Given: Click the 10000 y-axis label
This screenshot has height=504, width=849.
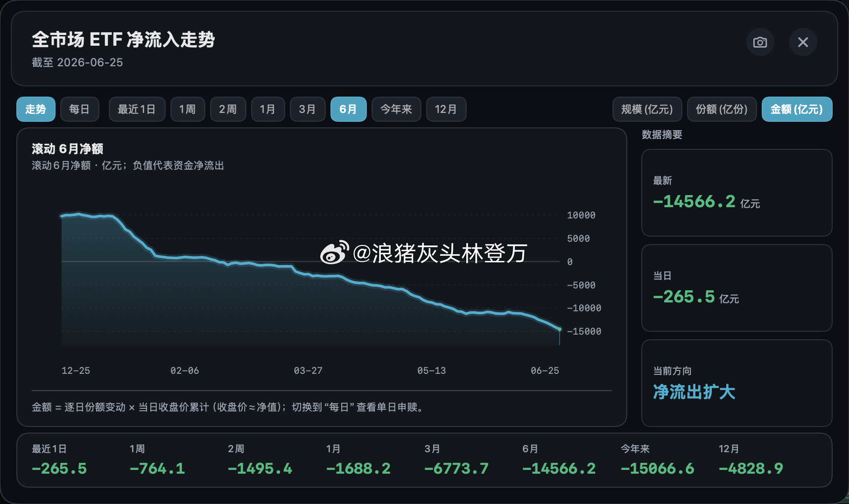Looking at the screenshot, I should [581, 215].
